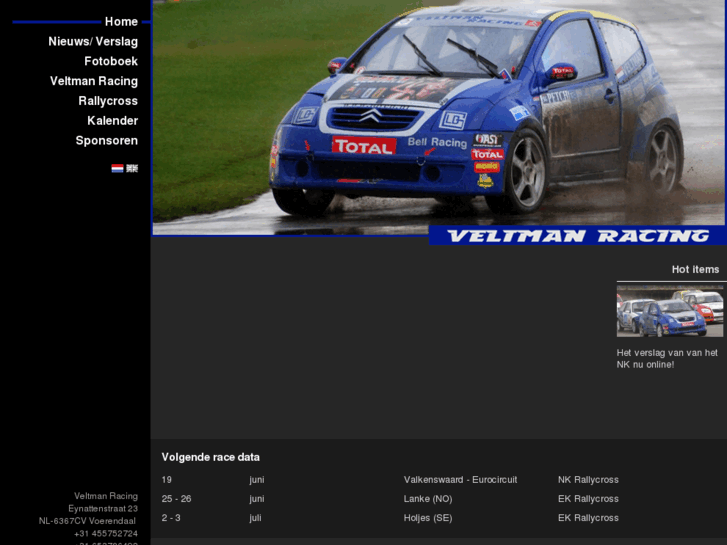
Task: Open the Veltman Racing menu item
Action: (94, 81)
